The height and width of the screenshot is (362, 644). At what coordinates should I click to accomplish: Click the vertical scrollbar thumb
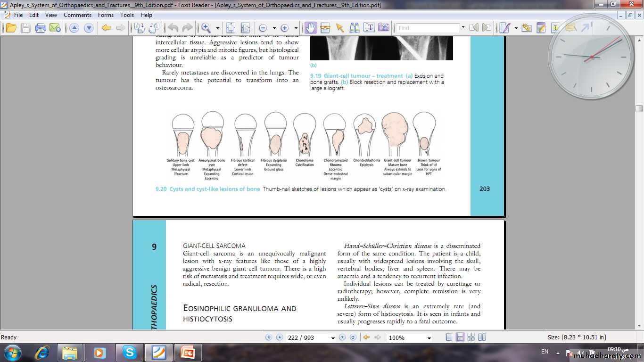tap(639, 108)
